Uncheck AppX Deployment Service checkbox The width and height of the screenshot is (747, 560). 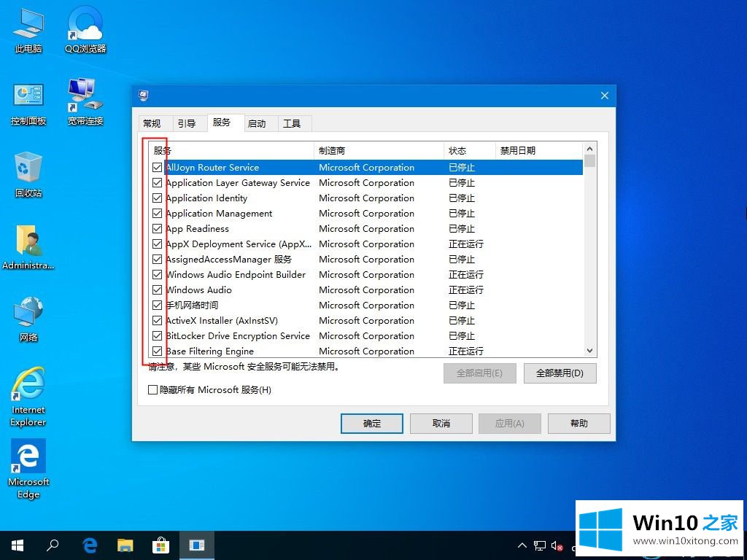pyautogui.click(x=158, y=244)
